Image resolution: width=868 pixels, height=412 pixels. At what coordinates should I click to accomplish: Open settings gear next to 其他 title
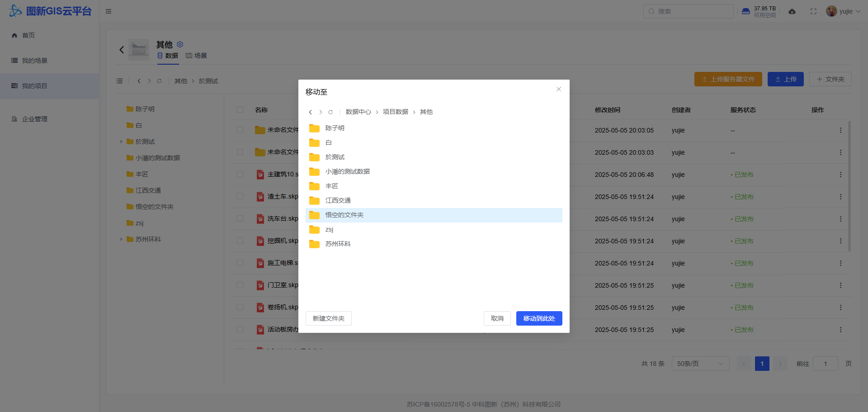(x=180, y=44)
